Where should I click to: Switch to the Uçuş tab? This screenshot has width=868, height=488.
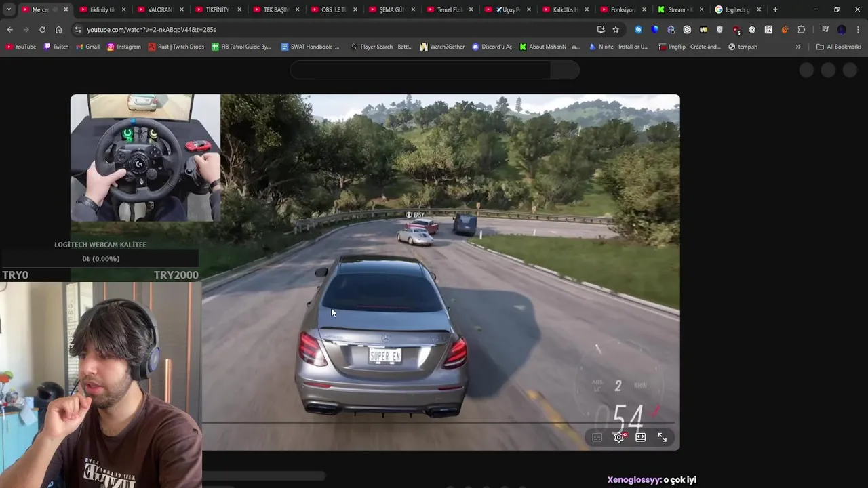pos(507,9)
